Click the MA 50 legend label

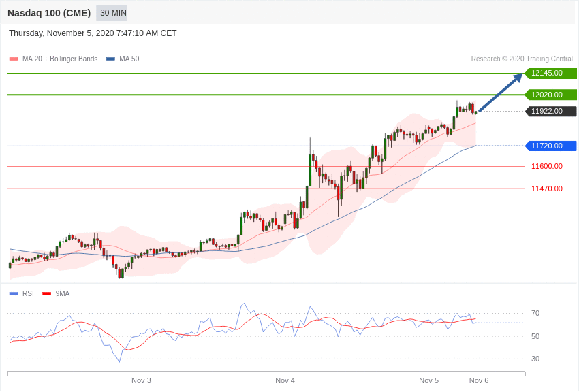click(x=129, y=59)
